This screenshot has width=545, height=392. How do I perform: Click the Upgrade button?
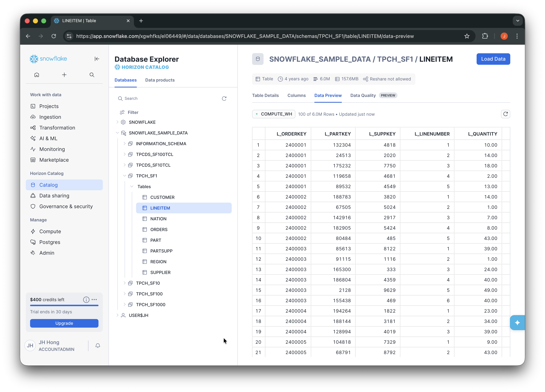64,323
